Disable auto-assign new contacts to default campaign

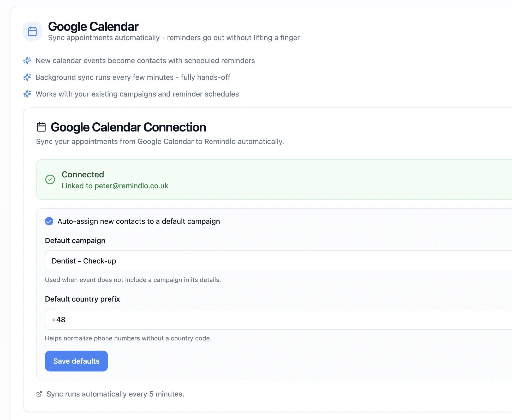(x=49, y=221)
